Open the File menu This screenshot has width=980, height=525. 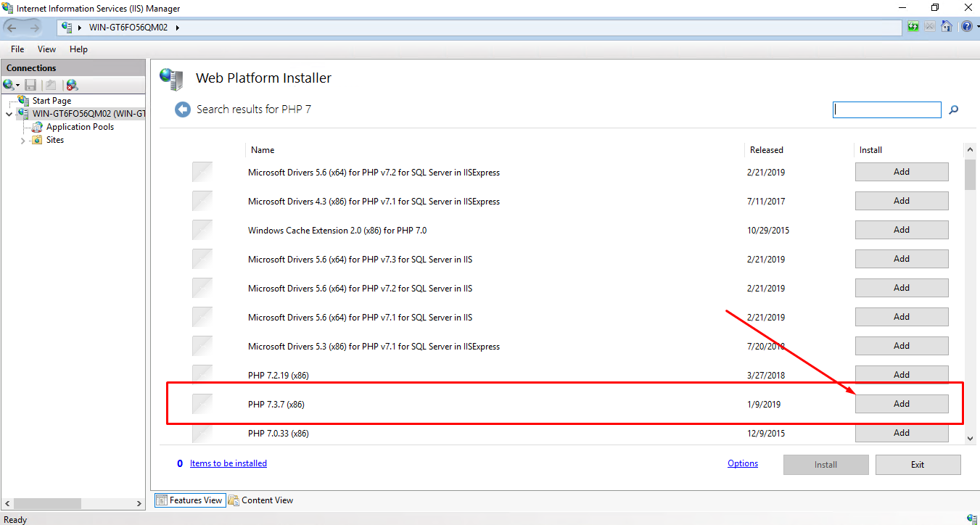coord(17,49)
